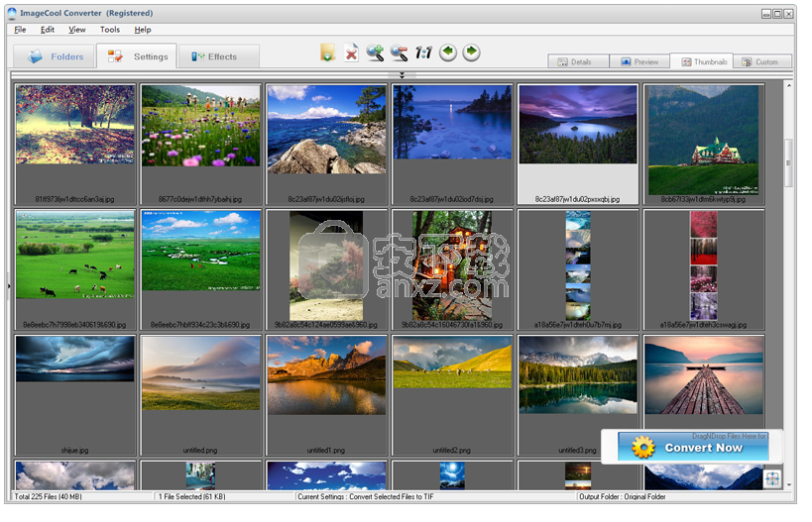The height and width of the screenshot is (522, 812).
Task: Click the scrollbar up arrow
Action: 788,85
